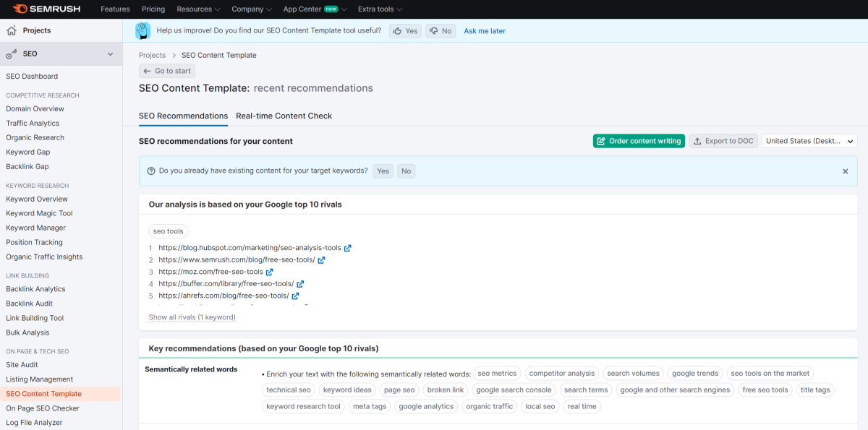Click thumbs-up Yes feedback button

(x=405, y=31)
